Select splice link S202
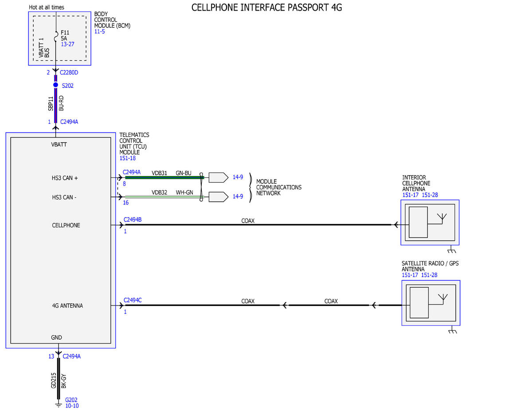532x411 pixels. click(68, 86)
